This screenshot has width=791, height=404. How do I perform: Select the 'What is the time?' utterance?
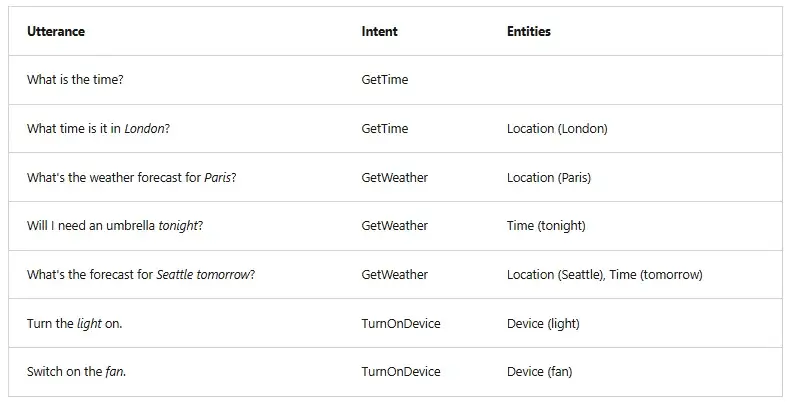click(75, 80)
